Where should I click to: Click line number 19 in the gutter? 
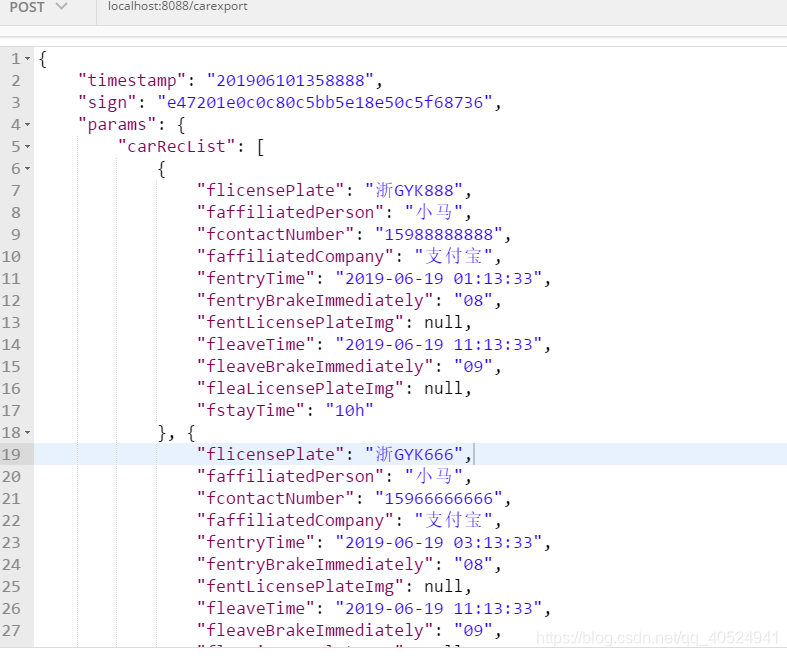[x=11, y=455]
